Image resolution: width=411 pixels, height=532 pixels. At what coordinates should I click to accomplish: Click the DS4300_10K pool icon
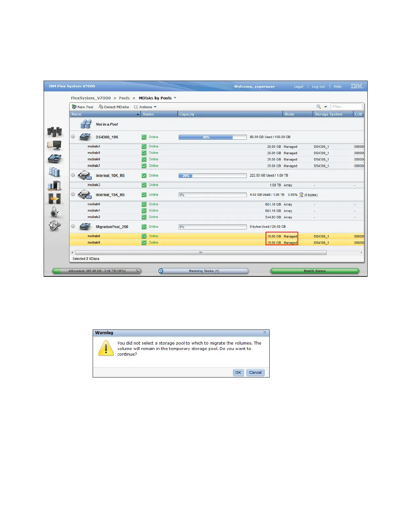point(85,137)
